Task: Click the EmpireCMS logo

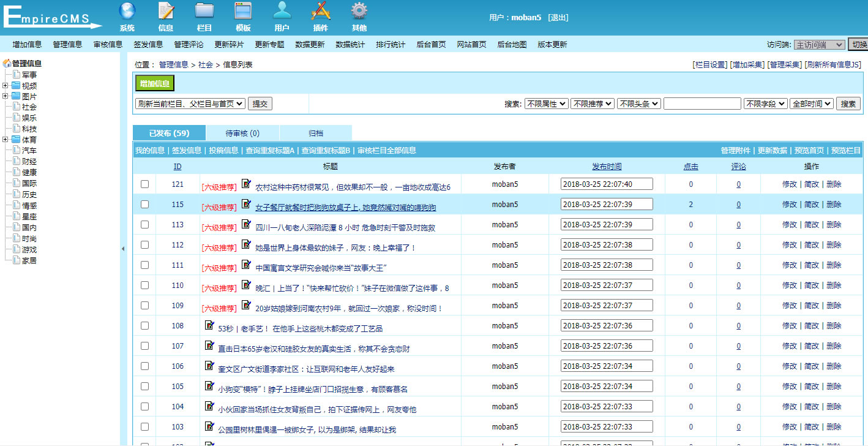Action: tap(52, 17)
